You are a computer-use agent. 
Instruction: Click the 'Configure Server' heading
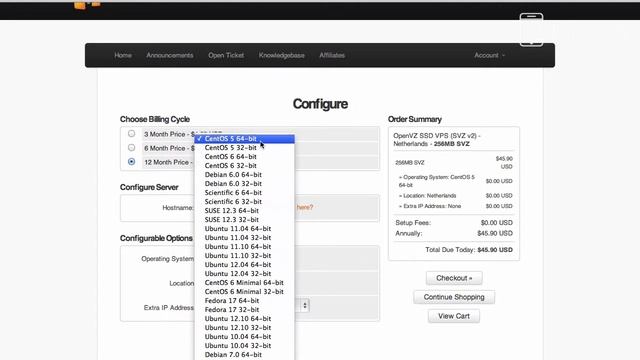149,187
